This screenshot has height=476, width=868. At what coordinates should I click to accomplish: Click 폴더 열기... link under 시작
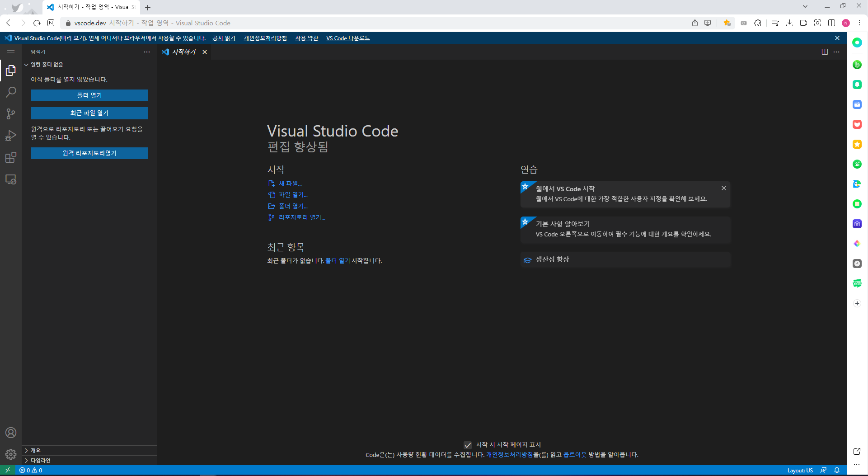click(293, 206)
